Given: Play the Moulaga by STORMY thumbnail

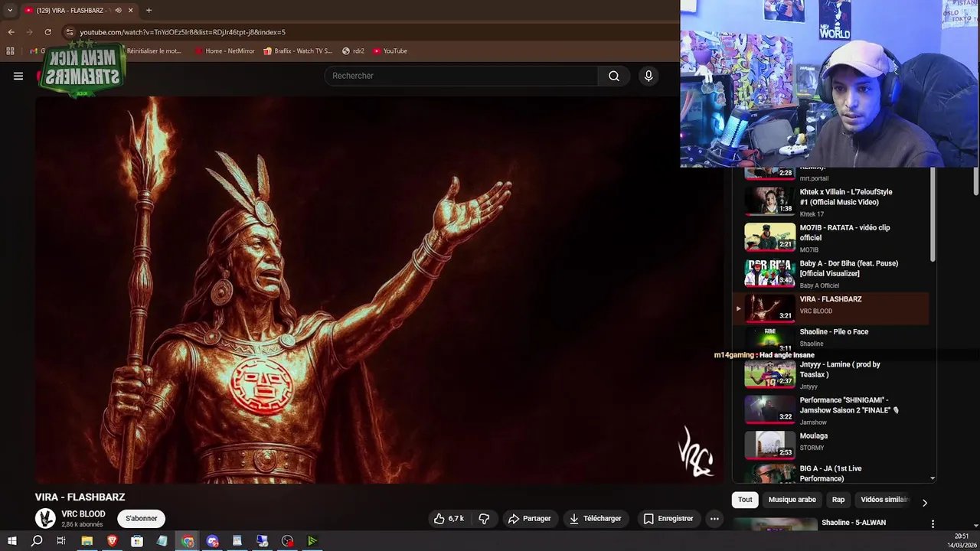Looking at the screenshot, I should click(x=770, y=445).
